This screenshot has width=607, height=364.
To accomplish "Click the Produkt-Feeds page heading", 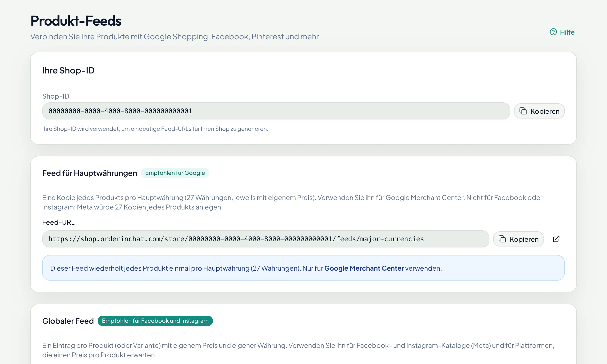I will 76,21.
